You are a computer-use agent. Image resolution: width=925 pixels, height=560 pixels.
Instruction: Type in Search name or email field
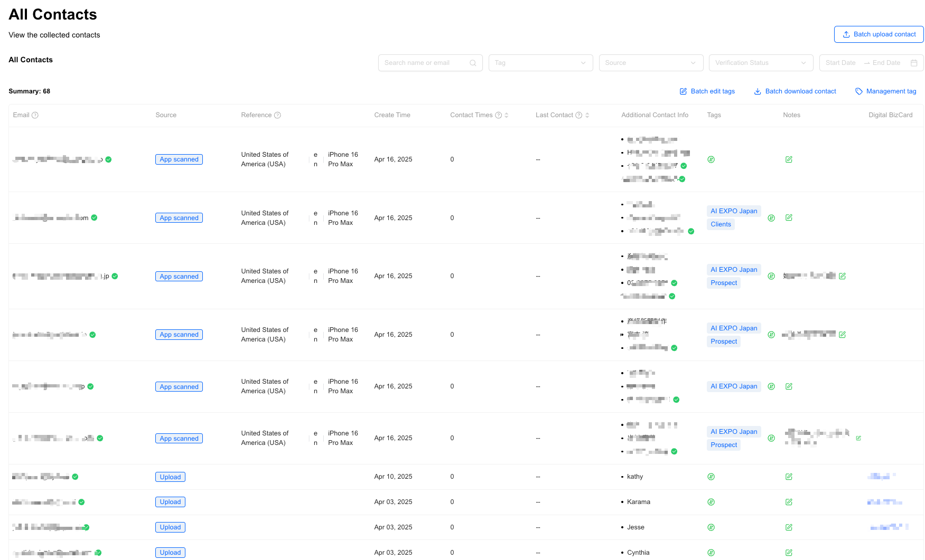pos(425,63)
